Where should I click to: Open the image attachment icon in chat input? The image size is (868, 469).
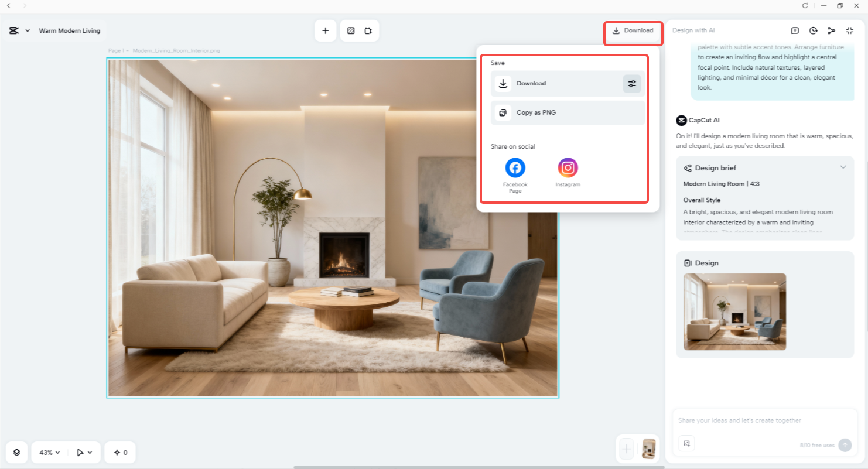pyautogui.click(x=686, y=444)
